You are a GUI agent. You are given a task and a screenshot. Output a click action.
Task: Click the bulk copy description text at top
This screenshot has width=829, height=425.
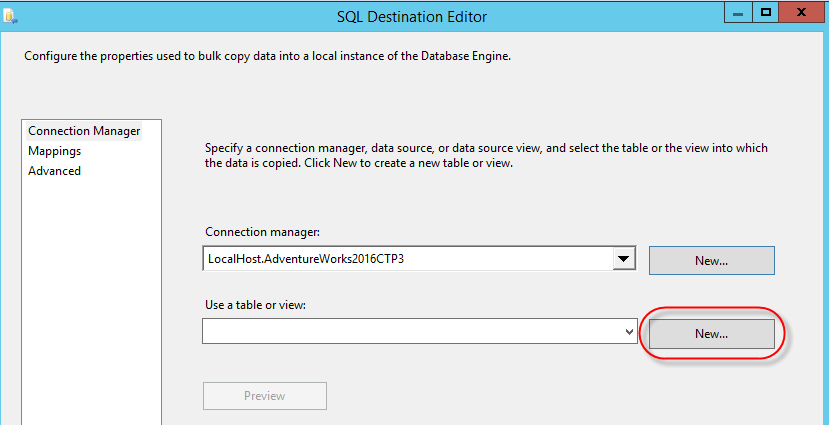tap(267, 56)
